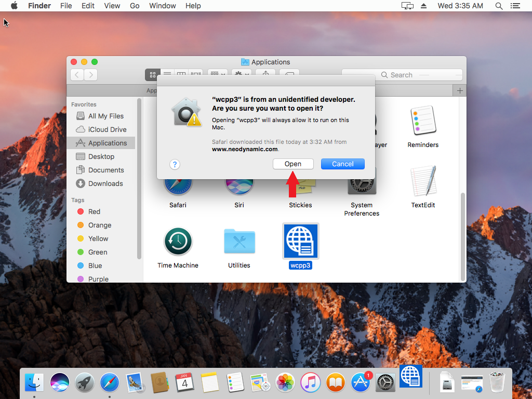
Task: Open Finder from the Dock
Action: tap(34, 382)
